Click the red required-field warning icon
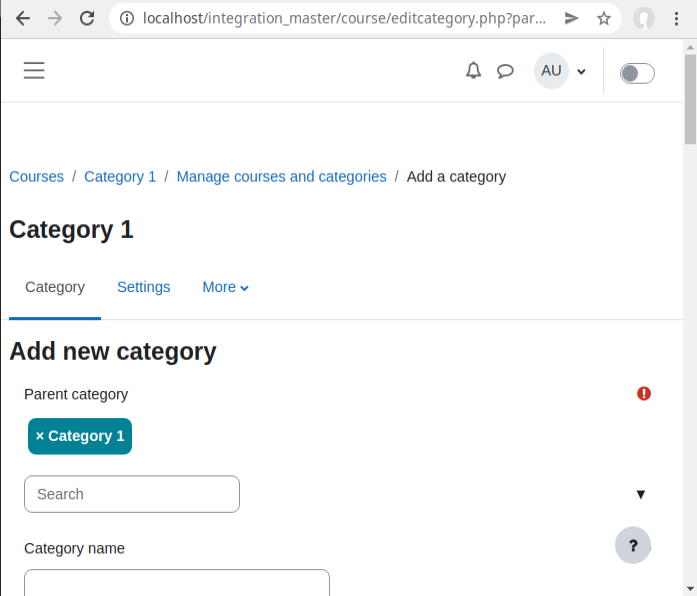The image size is (697, 596). click(x=644, y=393)
